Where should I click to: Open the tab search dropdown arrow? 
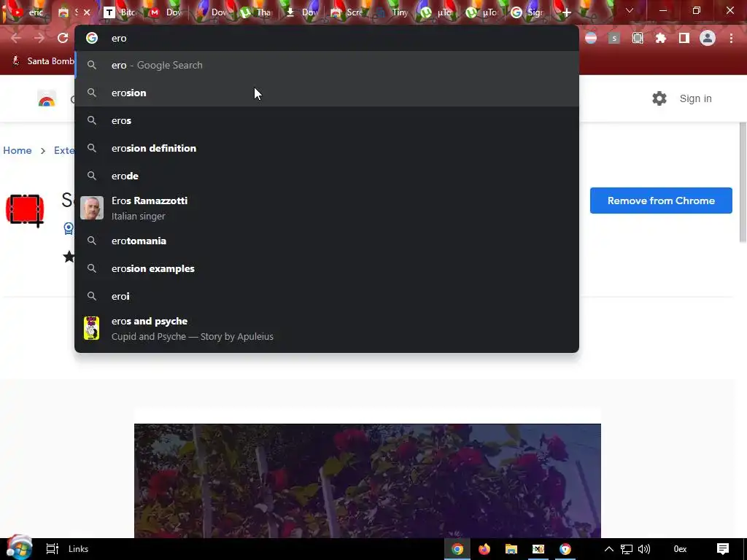[x=630, y=10]
